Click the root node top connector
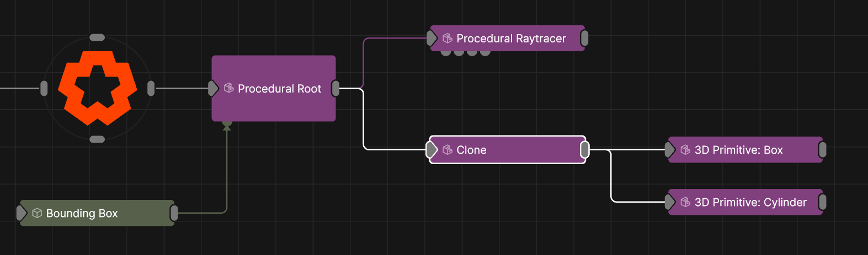 [x=97, y=37]
